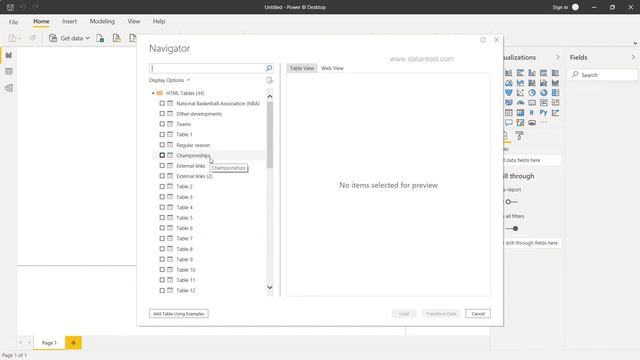640x360 pixels.
Task: Click the Get data icon
Action: click(53, 38)
